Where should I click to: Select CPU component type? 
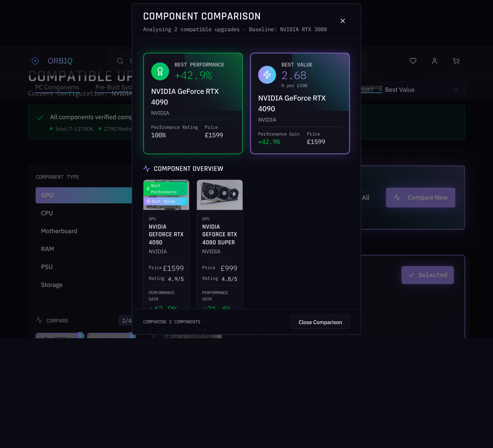click(84, 213)
